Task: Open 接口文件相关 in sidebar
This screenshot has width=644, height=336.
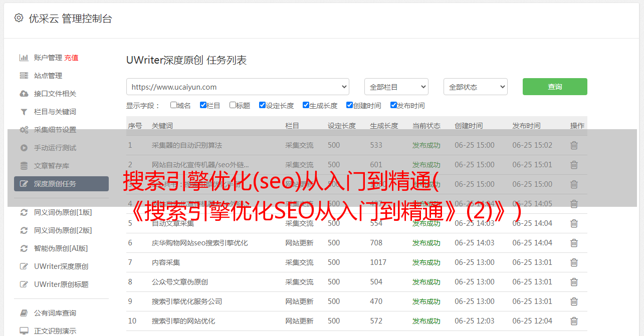Action: click(x=55, y=94)
